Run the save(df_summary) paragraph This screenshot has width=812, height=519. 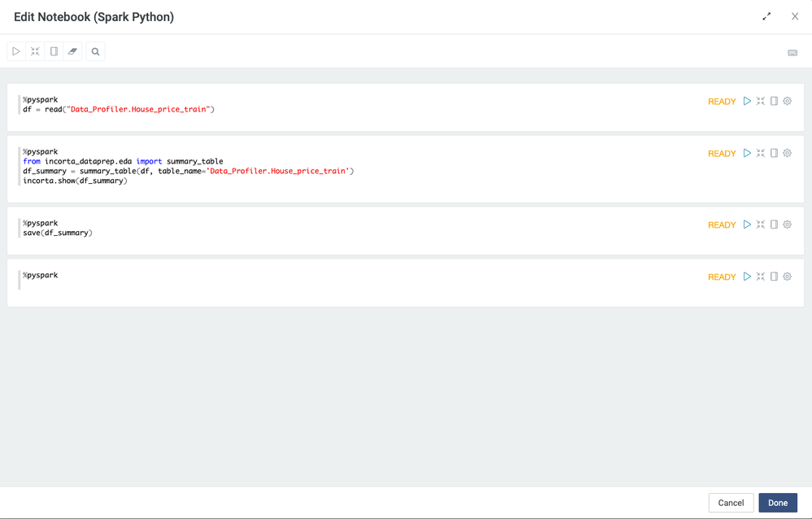pyautogui.click(x=747, y=225)
